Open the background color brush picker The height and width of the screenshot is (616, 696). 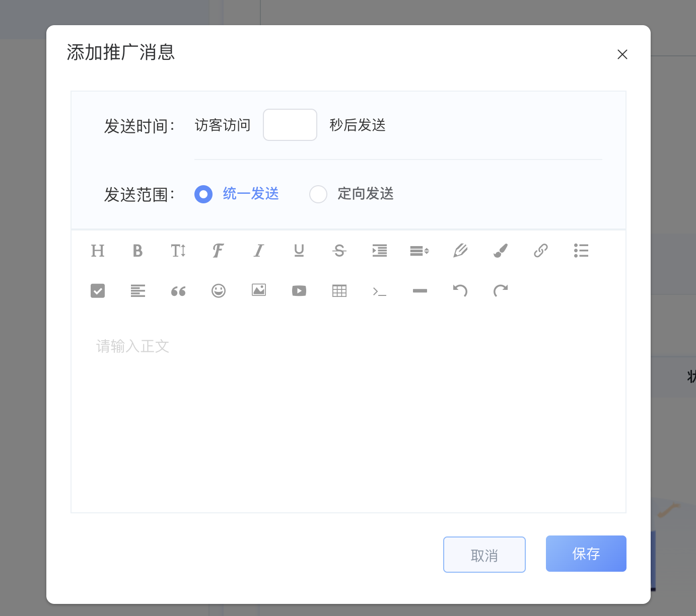500,251
